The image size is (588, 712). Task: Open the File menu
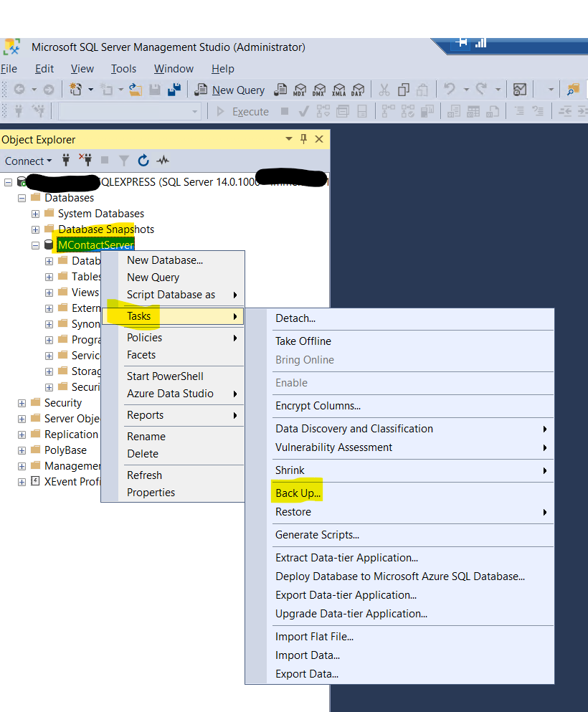point(9,69)
